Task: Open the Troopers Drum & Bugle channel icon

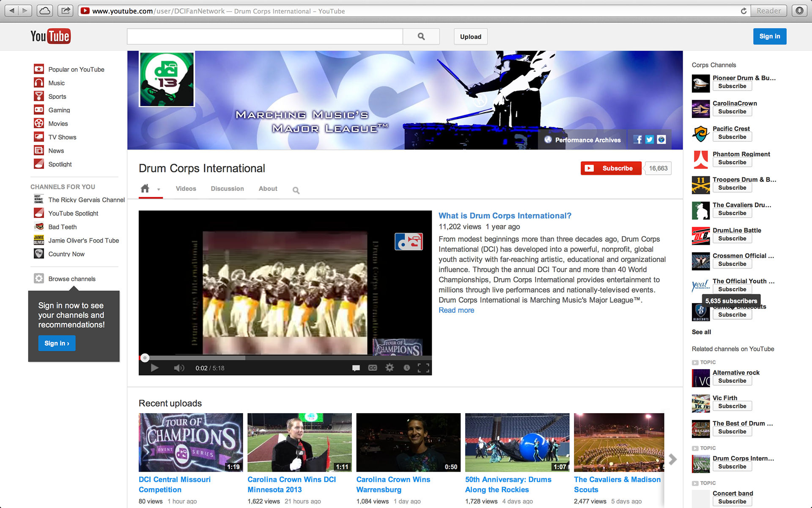Action: tap(701, 185)
